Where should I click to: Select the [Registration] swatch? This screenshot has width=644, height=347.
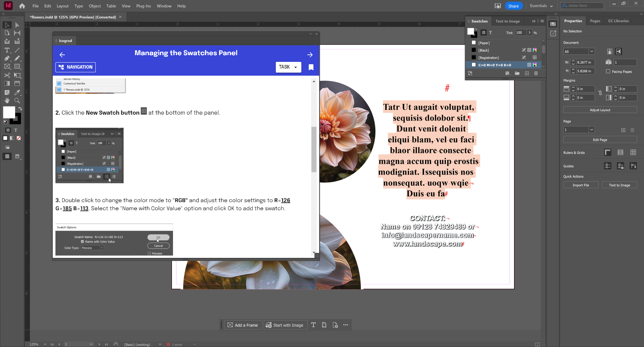[504, 57]
